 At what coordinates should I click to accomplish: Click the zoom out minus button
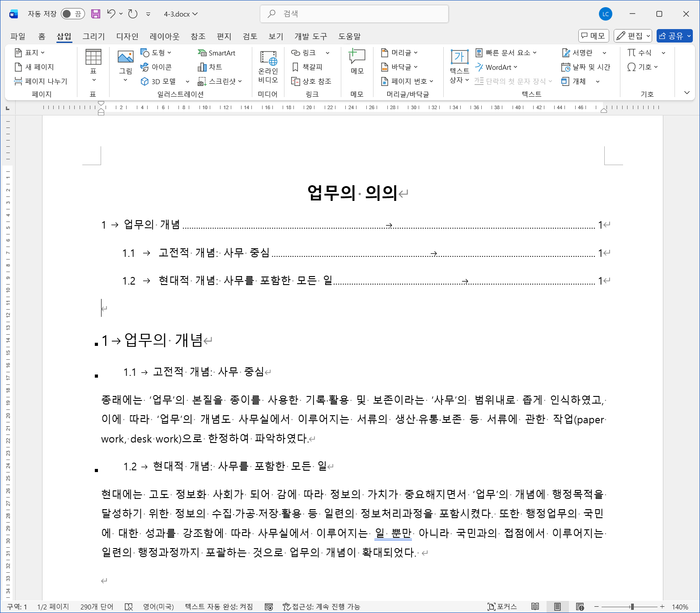596,607
